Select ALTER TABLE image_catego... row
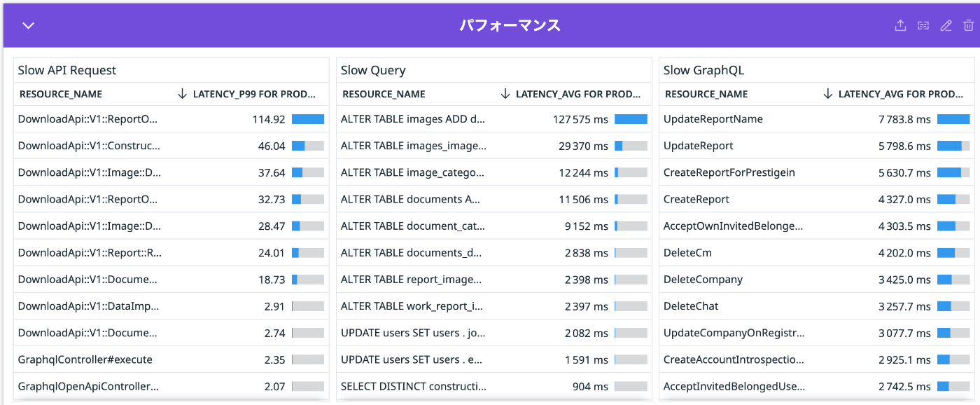The height and width of the screenshot is (405, 980). (494, 172)
